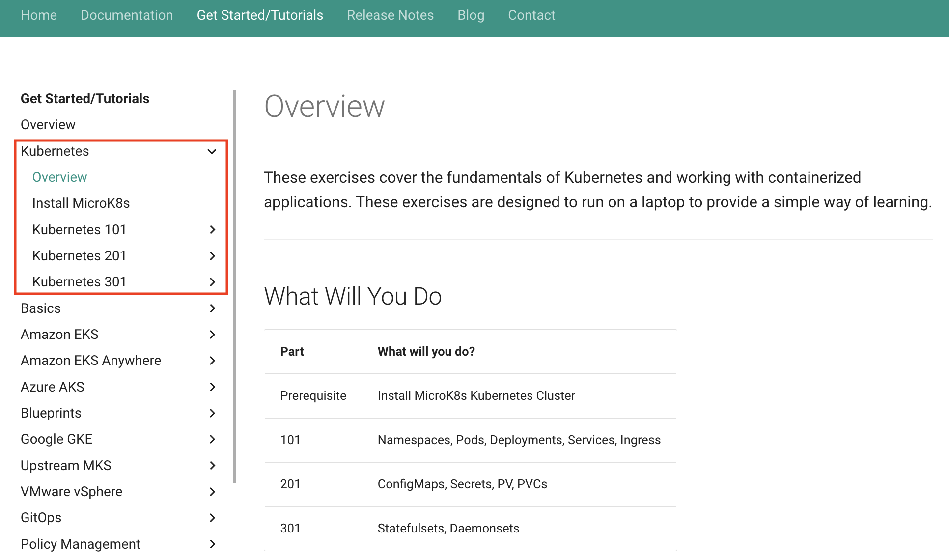Click the Get Started/Tutorials sidebar heading

[x=85, y=99]
